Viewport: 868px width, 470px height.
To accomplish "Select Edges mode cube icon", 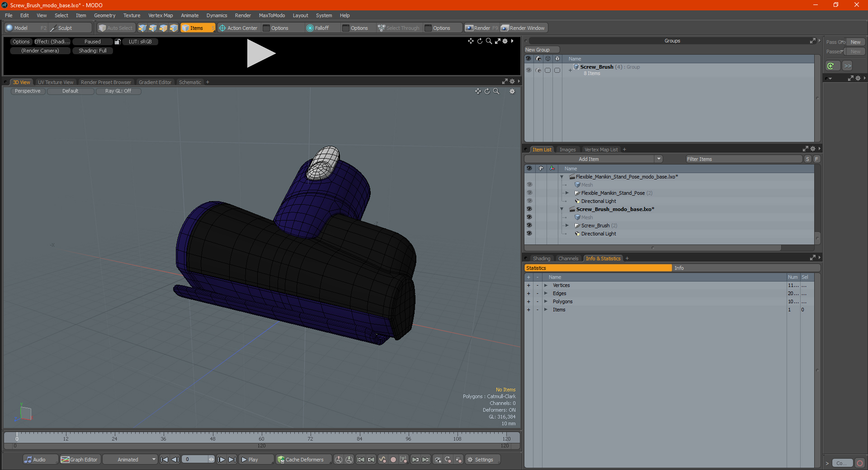I will (x=153, y=28).
